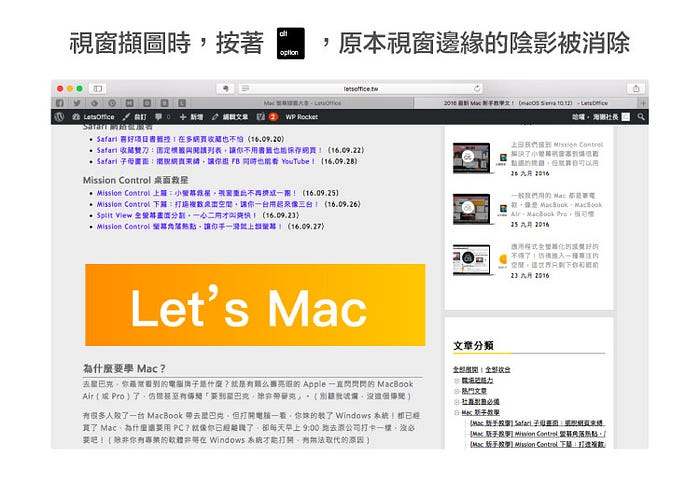Click the sidebar excerpt mentioning MacBook Pro
This screenshot has height=483, width=700.
(x=557, y=205)
